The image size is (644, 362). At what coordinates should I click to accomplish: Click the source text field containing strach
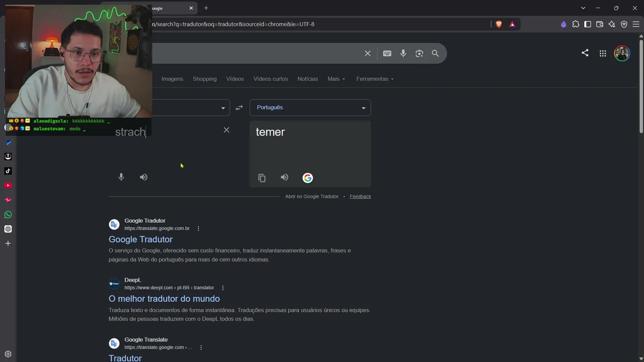click(130, 132)
